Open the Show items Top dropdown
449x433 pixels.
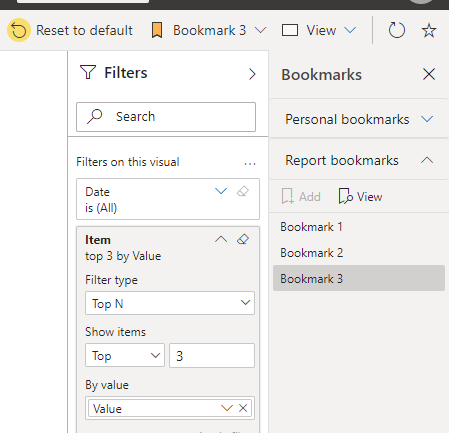(125, 356)
